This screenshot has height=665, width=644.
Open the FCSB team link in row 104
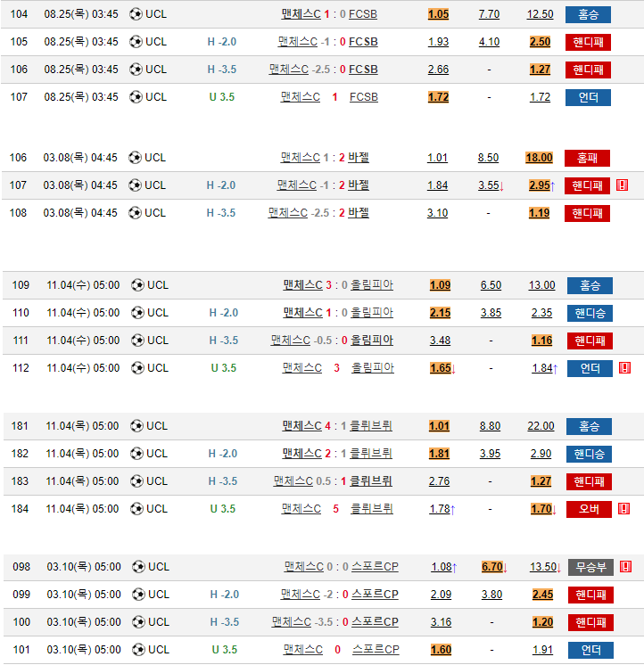[363, 14]
